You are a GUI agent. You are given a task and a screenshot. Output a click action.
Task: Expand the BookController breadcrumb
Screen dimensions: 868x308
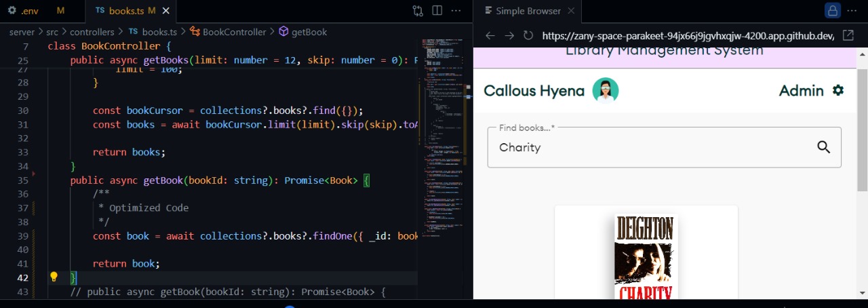tap(234, 32)
